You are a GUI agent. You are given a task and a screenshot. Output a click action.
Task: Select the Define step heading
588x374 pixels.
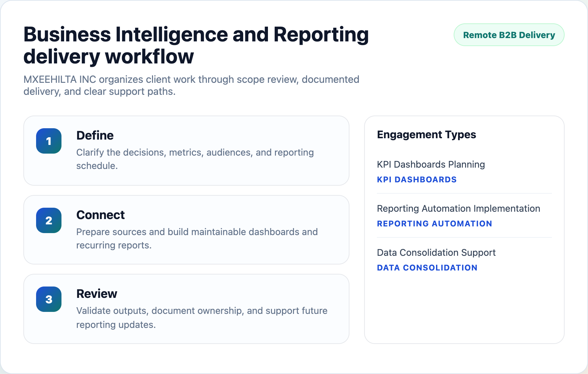coord(95,136)
